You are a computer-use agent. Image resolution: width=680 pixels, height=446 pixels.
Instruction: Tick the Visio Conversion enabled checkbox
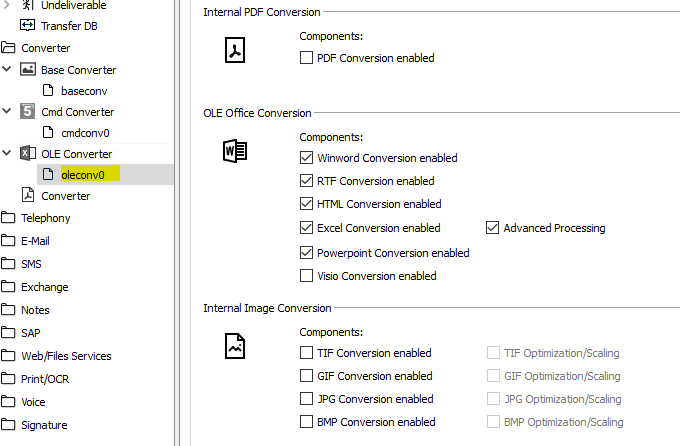[x=306, y=275]
